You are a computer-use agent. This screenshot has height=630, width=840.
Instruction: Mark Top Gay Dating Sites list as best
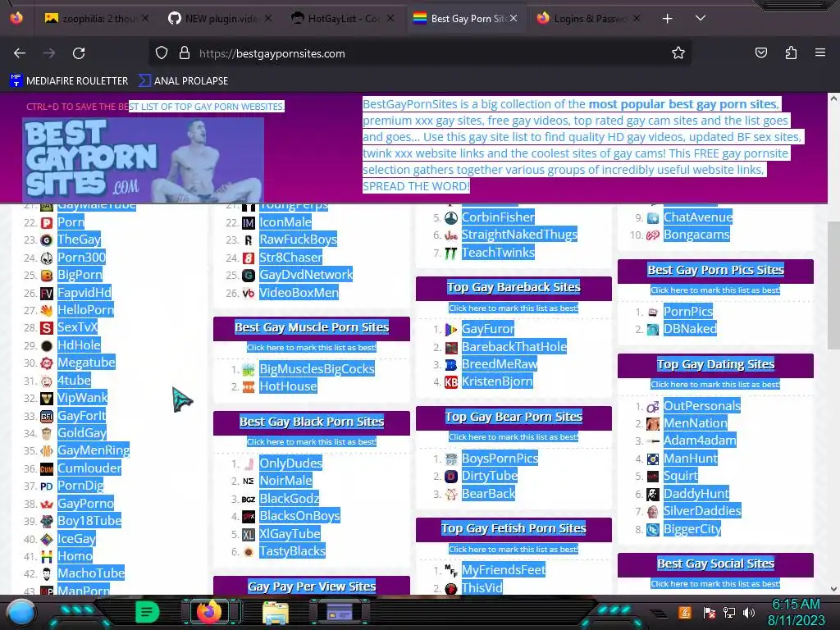pos(715,385)
